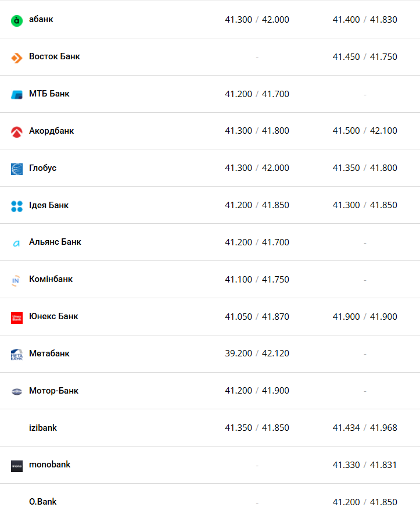Select Акордбанк card rate 41.500 / 42.100

pyautogui.click(x=365, y=131)
